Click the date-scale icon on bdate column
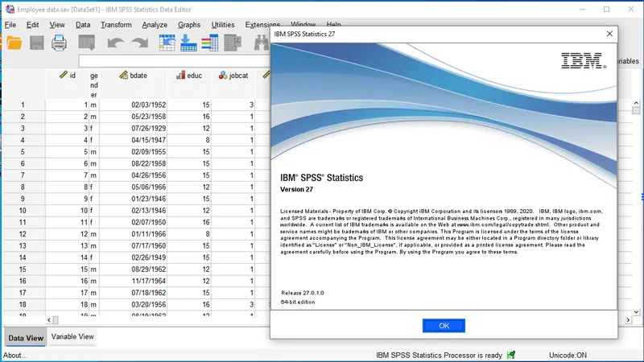Screen dimensions: 644x362 click(x=124, y=75)
